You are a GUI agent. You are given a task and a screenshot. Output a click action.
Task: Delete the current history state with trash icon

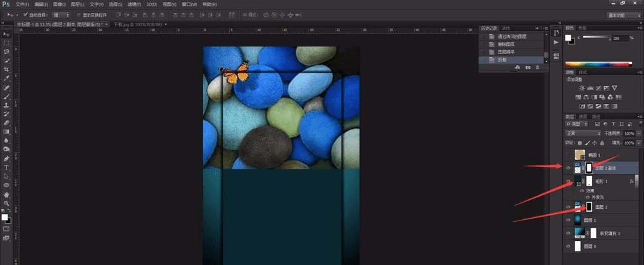[x=538, y=67]
